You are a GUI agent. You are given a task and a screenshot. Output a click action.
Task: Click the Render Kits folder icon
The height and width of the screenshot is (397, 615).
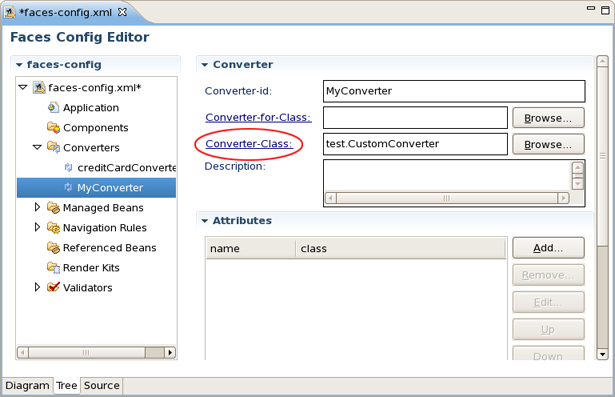tap(53, 268)
